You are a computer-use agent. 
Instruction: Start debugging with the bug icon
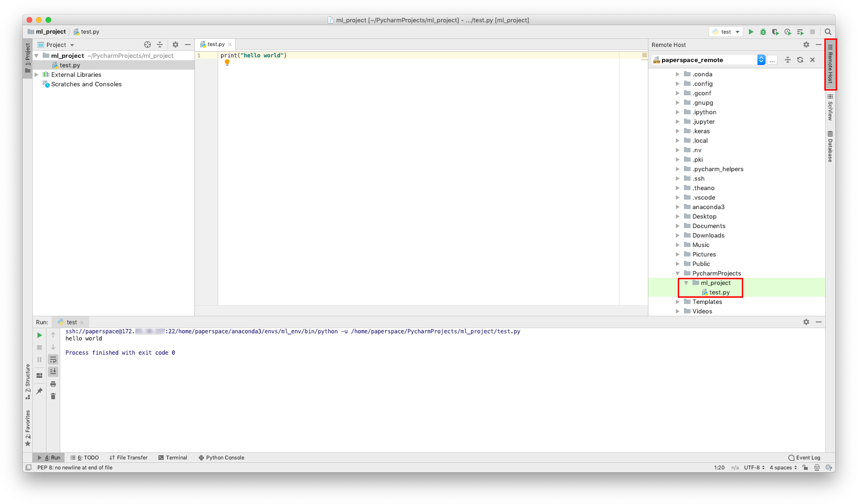point(763,32)
